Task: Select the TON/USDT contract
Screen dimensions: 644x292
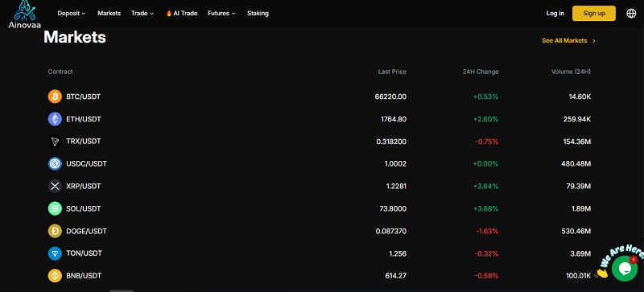Action: pyautogui.click(x=85, y=253)
